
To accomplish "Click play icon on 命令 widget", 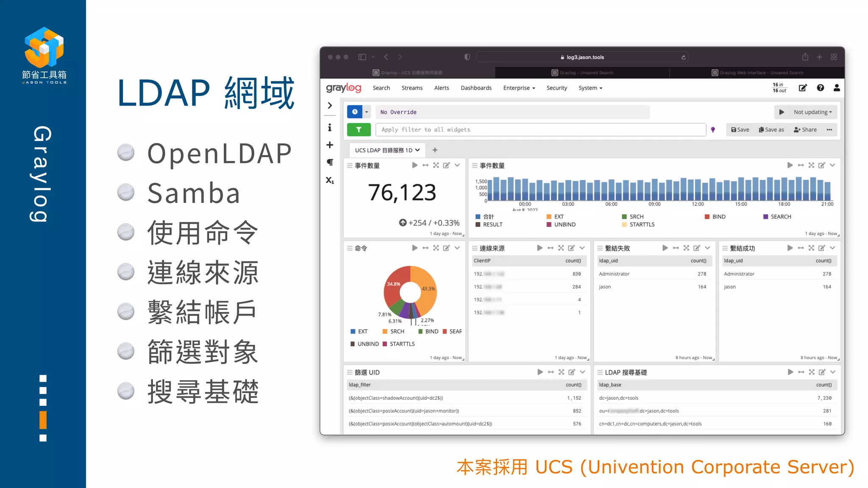I will (415, 248).
